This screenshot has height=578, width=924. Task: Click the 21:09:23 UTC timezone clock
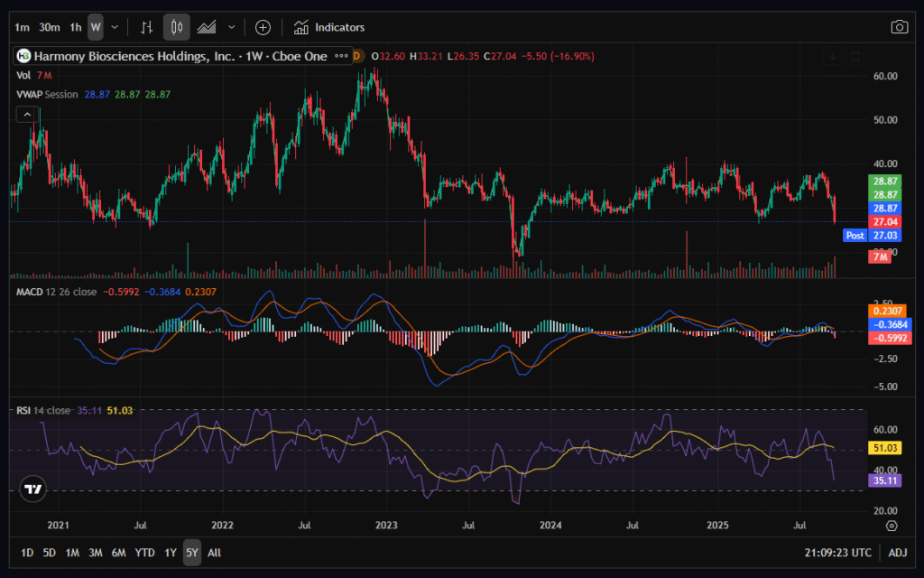click(x=840, y=552)
